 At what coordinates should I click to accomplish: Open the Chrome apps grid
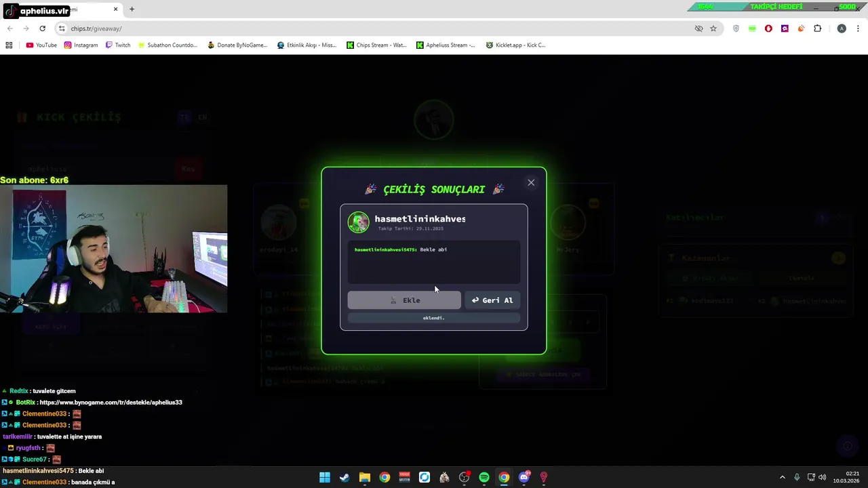coord(9,45)
